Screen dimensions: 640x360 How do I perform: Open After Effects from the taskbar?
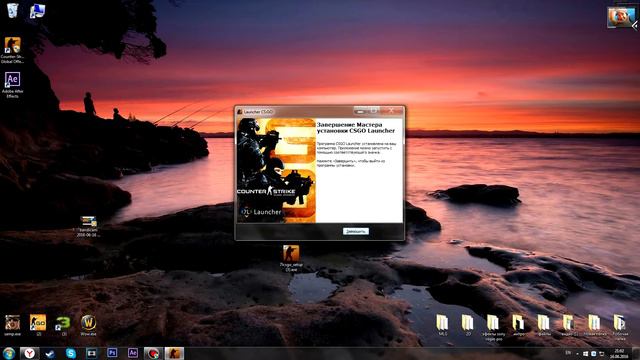coord(133,353)
